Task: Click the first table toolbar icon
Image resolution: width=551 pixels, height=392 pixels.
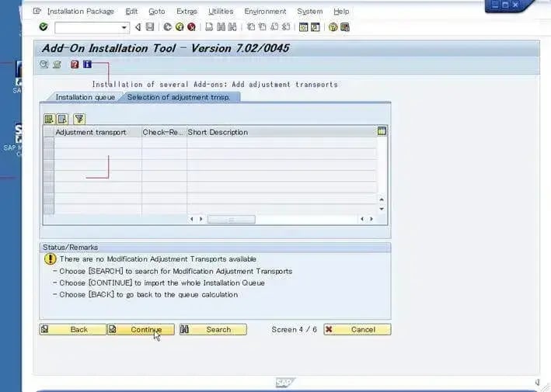Action: coord(49,120)
